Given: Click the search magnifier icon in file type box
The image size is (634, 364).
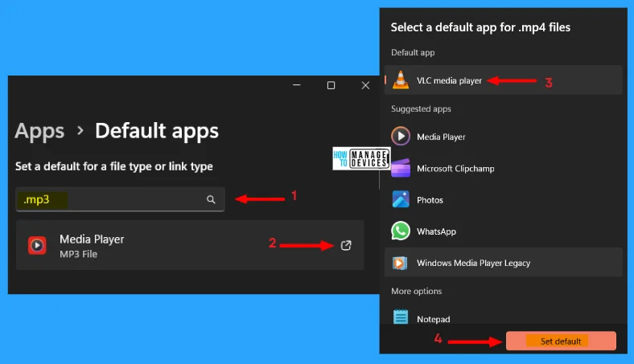Looking at the screenshot, I should (x=211, y=199).
